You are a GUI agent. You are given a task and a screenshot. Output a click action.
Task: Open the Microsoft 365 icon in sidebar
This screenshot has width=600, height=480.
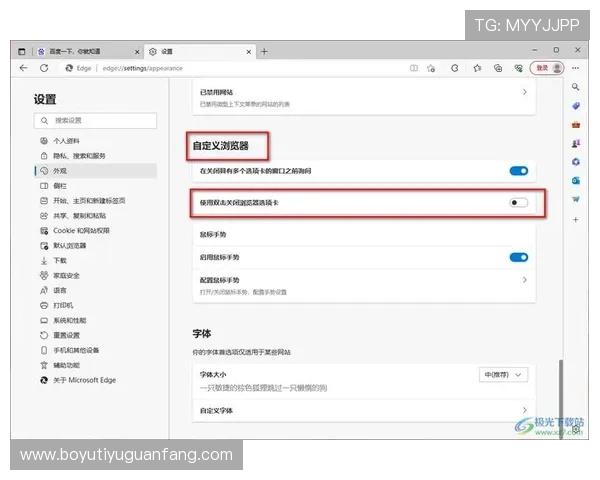(576, 162)
